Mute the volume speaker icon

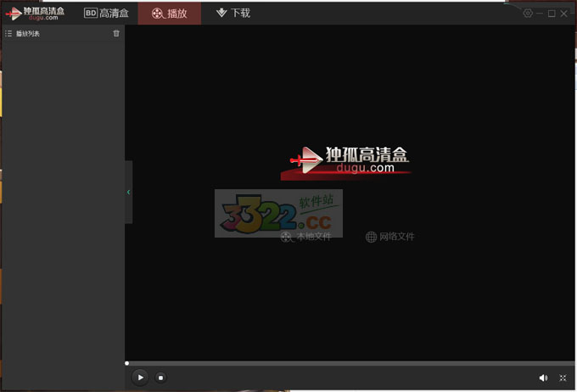pos(543,378)
